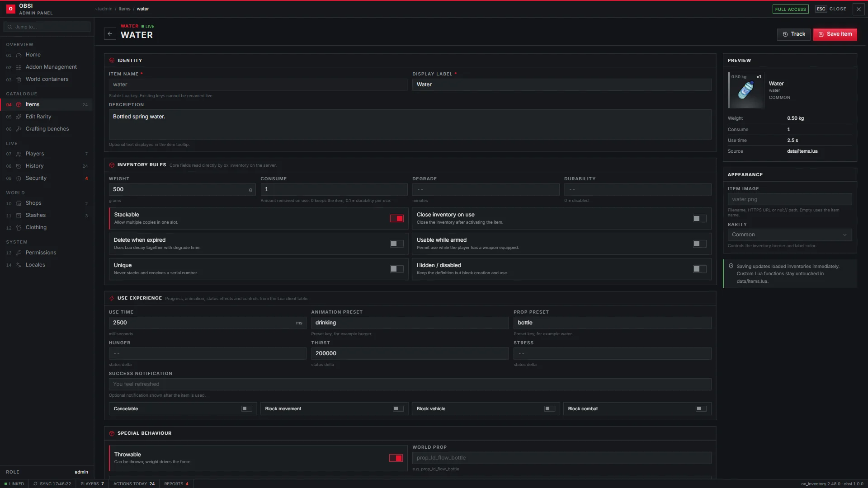Click the Addon Management sliders icon
This screenshot has height=488, width=868.
(19, 67)
